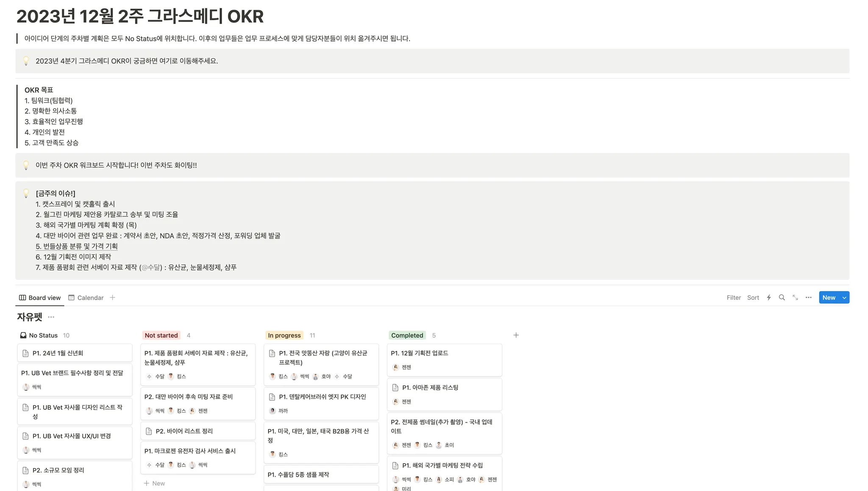Open the three-dot database options menu
The image size is (868, 491).
coord(808,298)
